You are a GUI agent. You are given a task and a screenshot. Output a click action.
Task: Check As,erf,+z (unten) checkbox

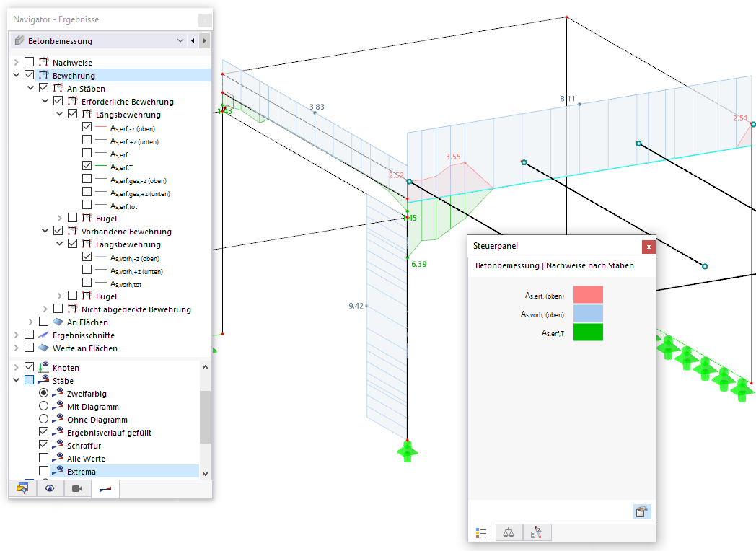pos(87,140)
